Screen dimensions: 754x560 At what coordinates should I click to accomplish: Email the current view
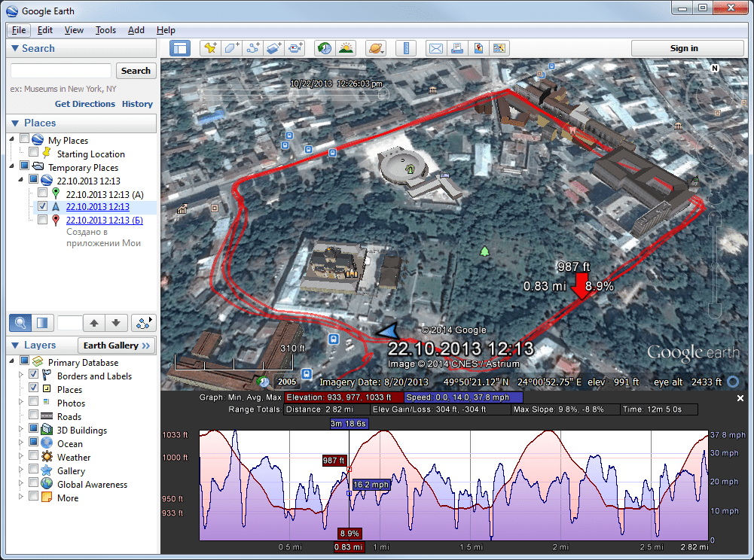coord(435,47)
